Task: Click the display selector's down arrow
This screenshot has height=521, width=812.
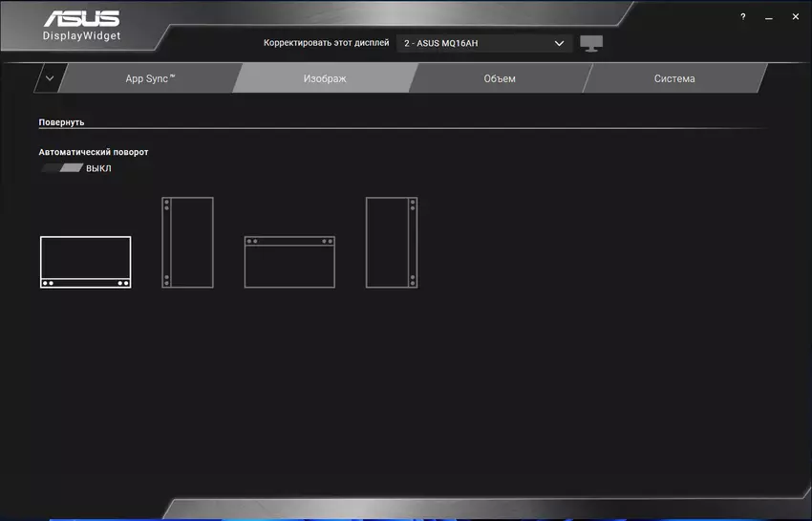Action: (560, 44)
